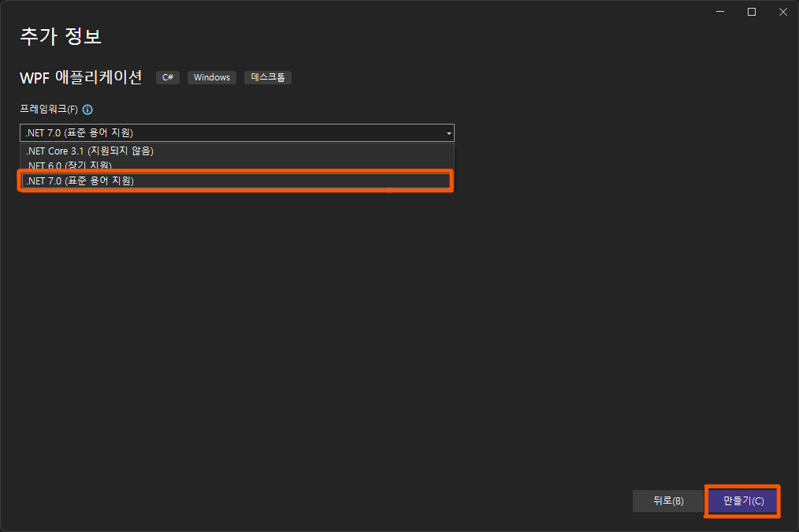
Task: Click the C# language tag
Action: point(168,77)
